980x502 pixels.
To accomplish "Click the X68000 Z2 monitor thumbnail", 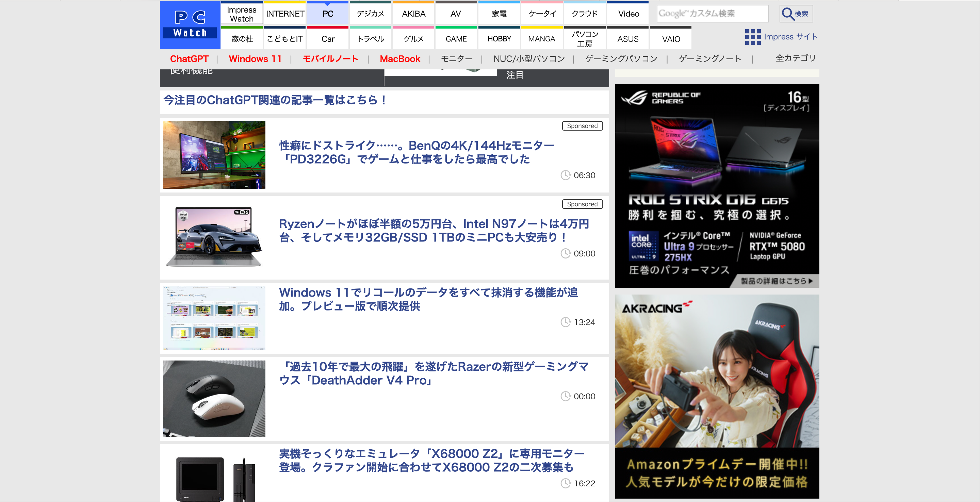I will pos(214,479).
